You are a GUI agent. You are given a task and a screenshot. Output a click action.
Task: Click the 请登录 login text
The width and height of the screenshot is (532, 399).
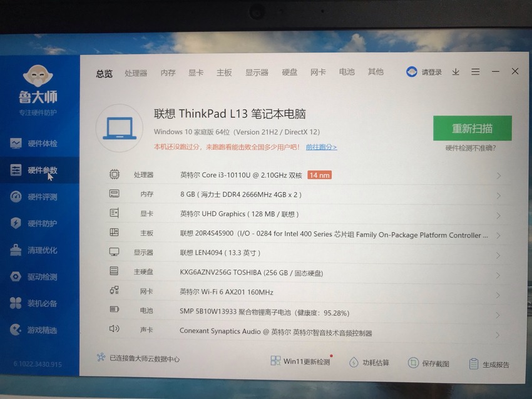tap(432, 72)
